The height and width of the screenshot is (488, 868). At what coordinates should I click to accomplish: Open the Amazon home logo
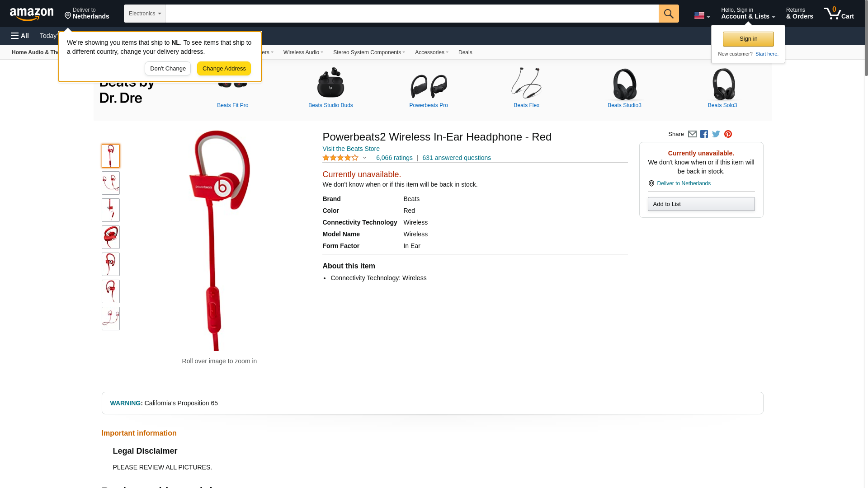pos(32,14)
